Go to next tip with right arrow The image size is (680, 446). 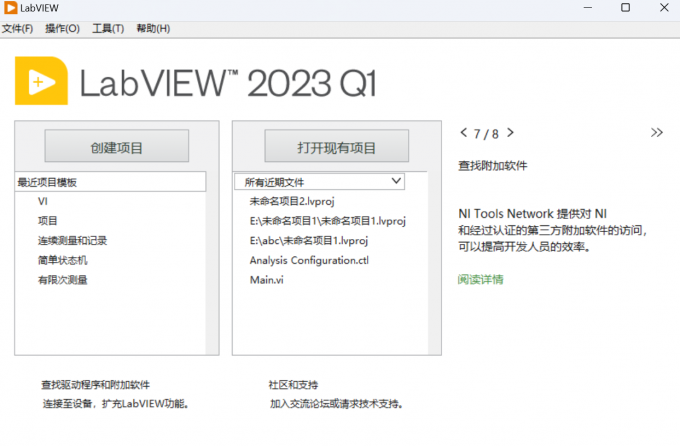510,133
